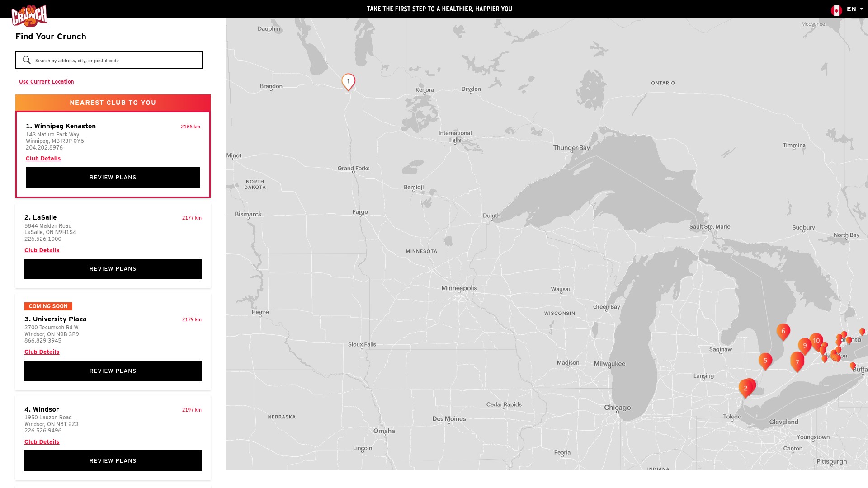868x488 pixels.
Task: Click the top banner slogan text
Action: pyautogui.click(x=439, y=9)
